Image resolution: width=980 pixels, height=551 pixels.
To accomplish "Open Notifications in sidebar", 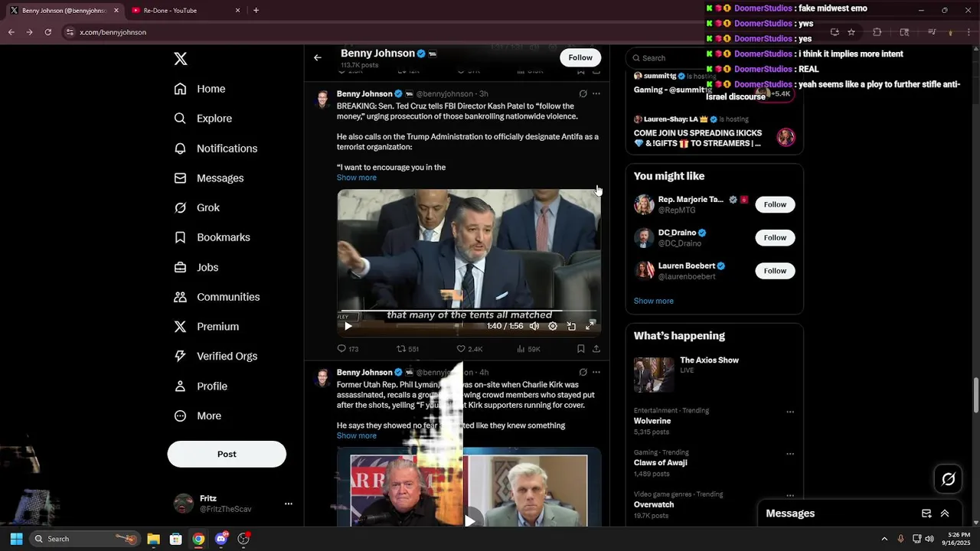I will click(x=215, y=148).
